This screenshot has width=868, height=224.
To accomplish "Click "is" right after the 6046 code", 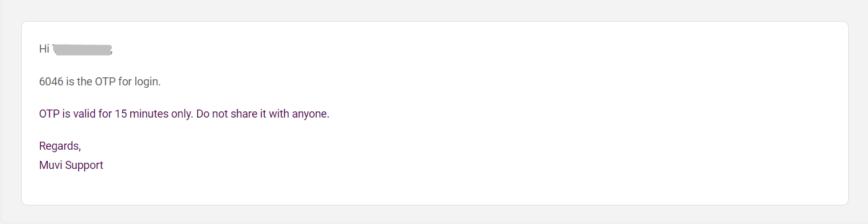I will pyautogui.click(x=70, y=82).
